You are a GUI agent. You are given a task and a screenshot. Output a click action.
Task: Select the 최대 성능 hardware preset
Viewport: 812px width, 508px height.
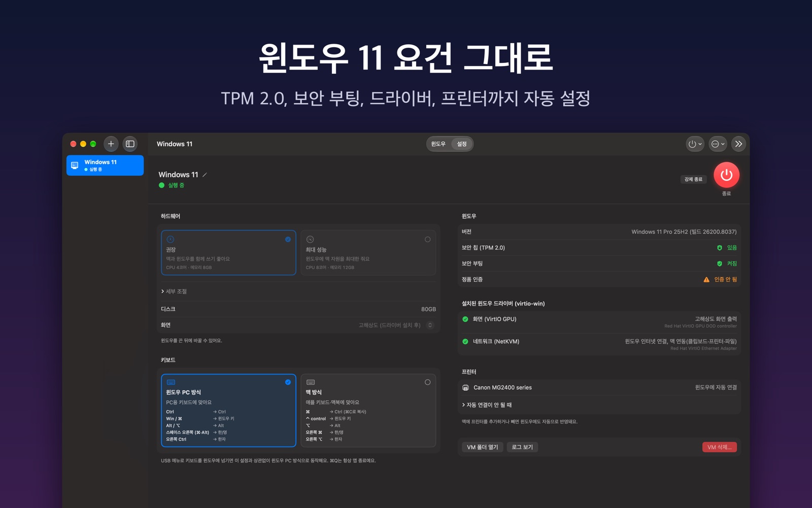pos(368,252)
